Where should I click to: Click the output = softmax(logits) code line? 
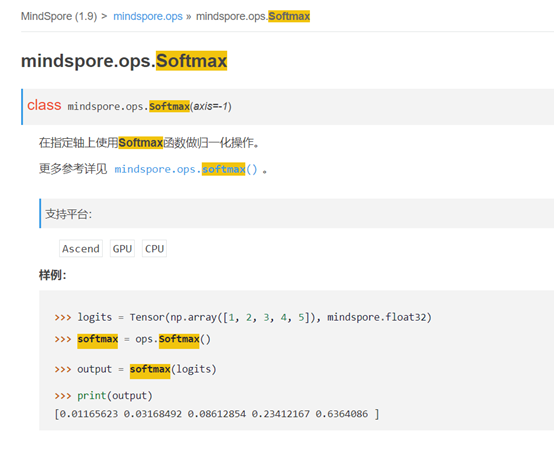point(135,370)
